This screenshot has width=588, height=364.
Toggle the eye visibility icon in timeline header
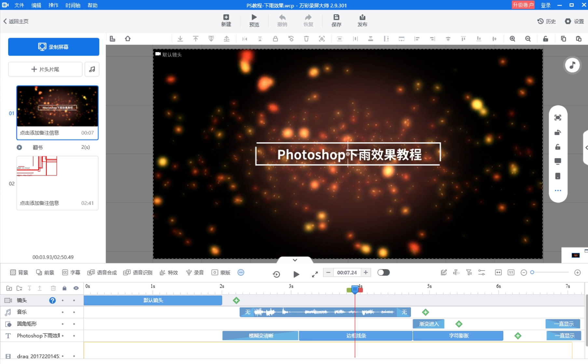click(76, 288)
